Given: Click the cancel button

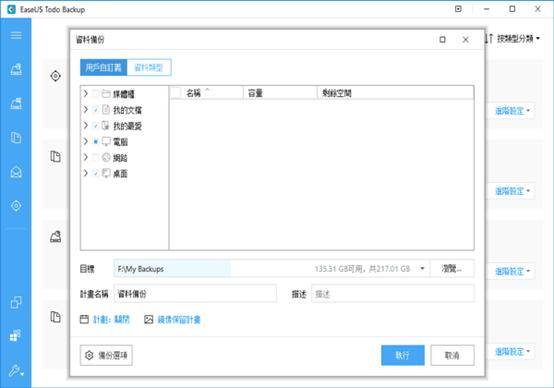Looking at the screenshot, I should tap(452, 355).
